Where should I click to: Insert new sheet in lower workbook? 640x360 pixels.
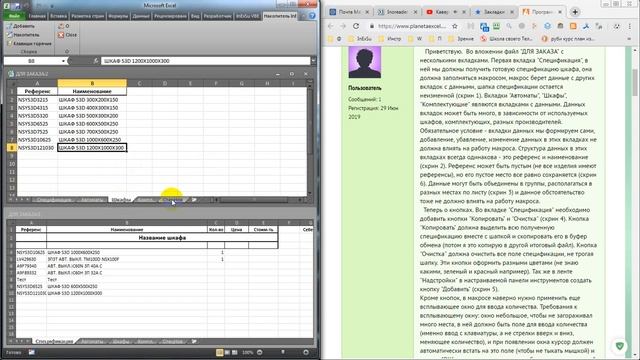(194, 341)
